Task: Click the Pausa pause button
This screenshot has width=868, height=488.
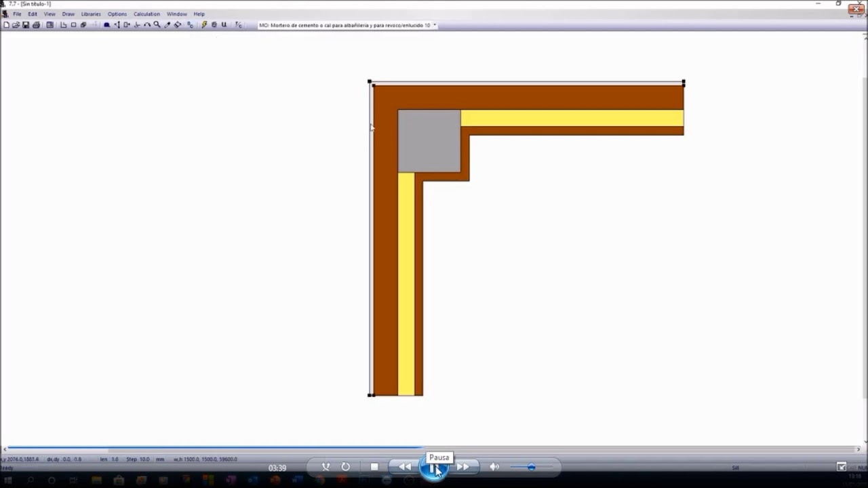Action: point(433,467)
